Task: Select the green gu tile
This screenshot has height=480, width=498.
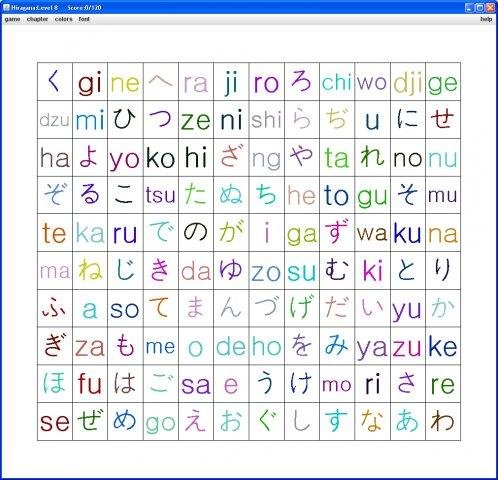Action: (373, 195)
